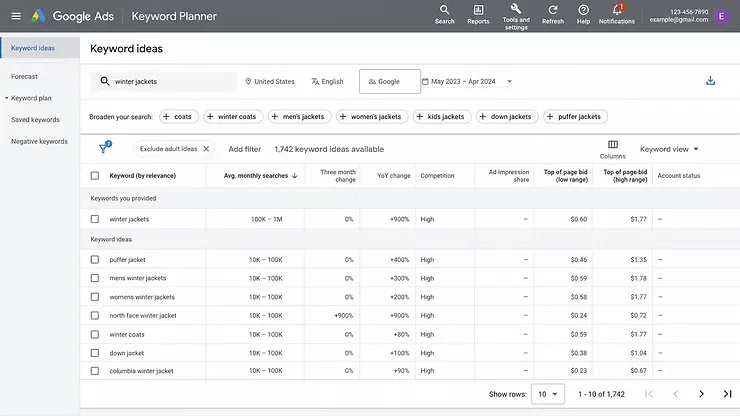The image size is (740, 416).
Task: Open Negative keywords in sidebar
Action: pos(39,142)
